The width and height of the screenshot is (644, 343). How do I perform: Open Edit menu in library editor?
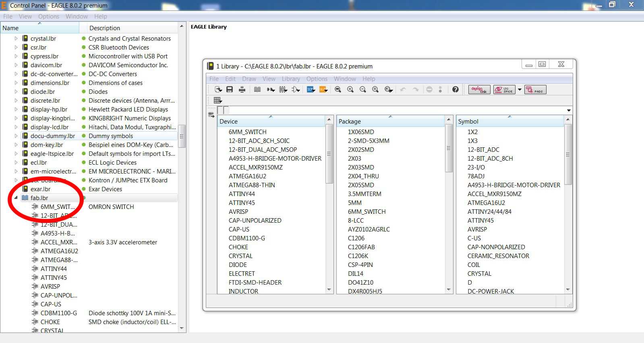coord(230,79)
